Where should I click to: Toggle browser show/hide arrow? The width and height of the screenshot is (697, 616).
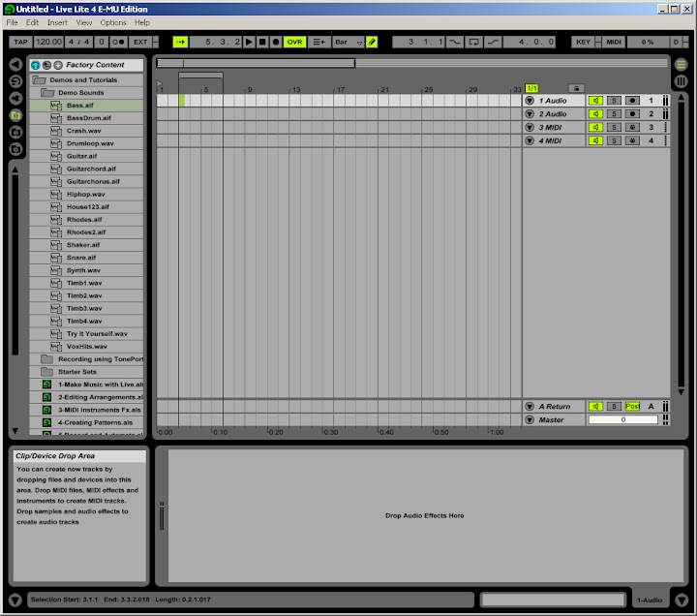point(15,65)
